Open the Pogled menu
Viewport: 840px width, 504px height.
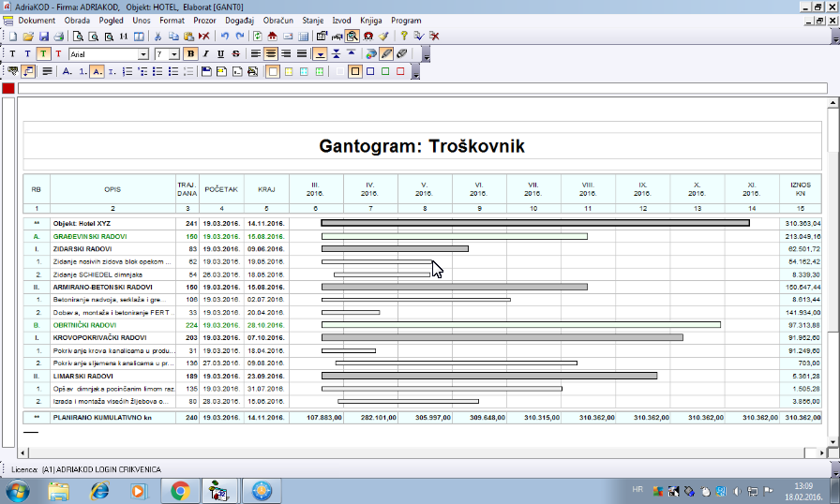pos(111,21)
